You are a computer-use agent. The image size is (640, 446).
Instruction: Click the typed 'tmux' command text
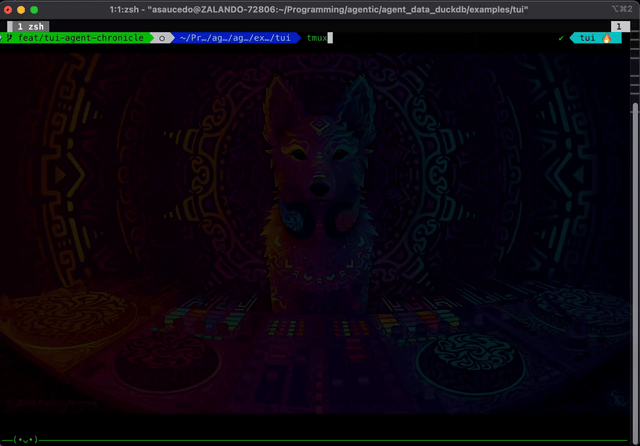317,38
